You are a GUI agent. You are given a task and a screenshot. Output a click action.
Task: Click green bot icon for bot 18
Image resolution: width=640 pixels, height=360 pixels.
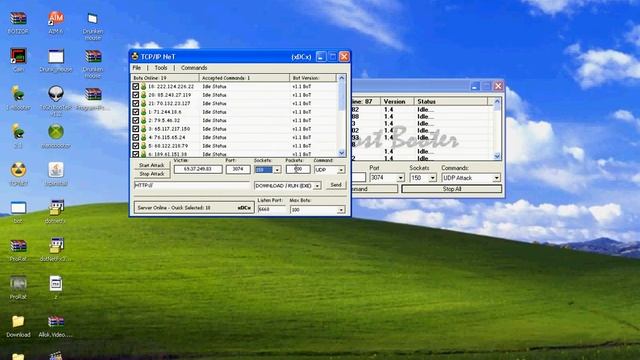[144, 87]
